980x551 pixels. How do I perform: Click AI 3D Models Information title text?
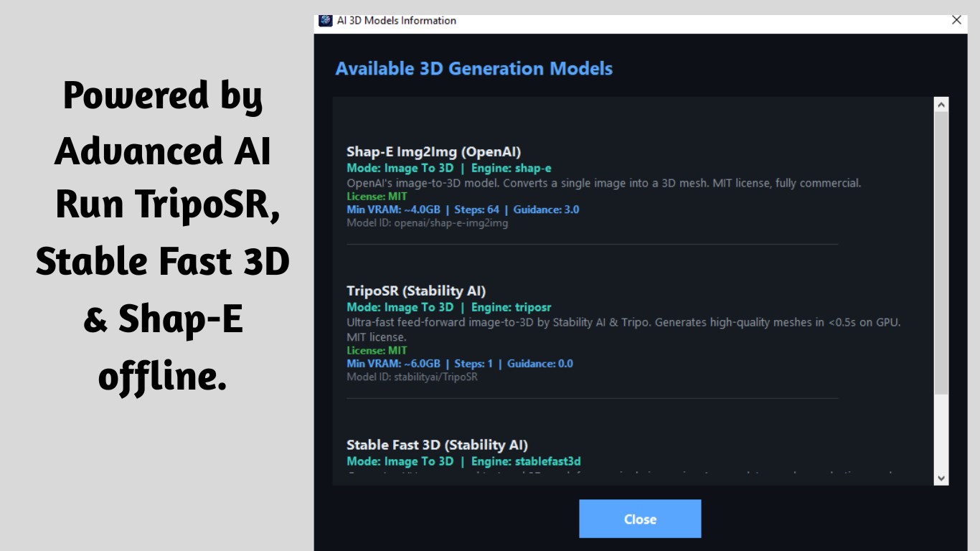click(x=397, y=20)
